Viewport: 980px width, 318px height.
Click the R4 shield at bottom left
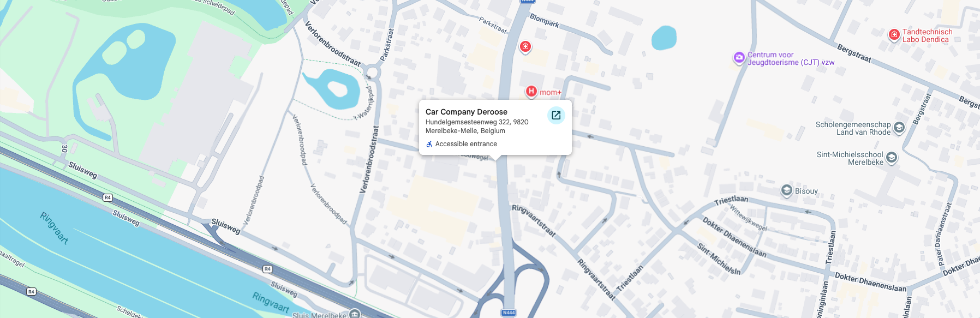click(x=31, y=292)
